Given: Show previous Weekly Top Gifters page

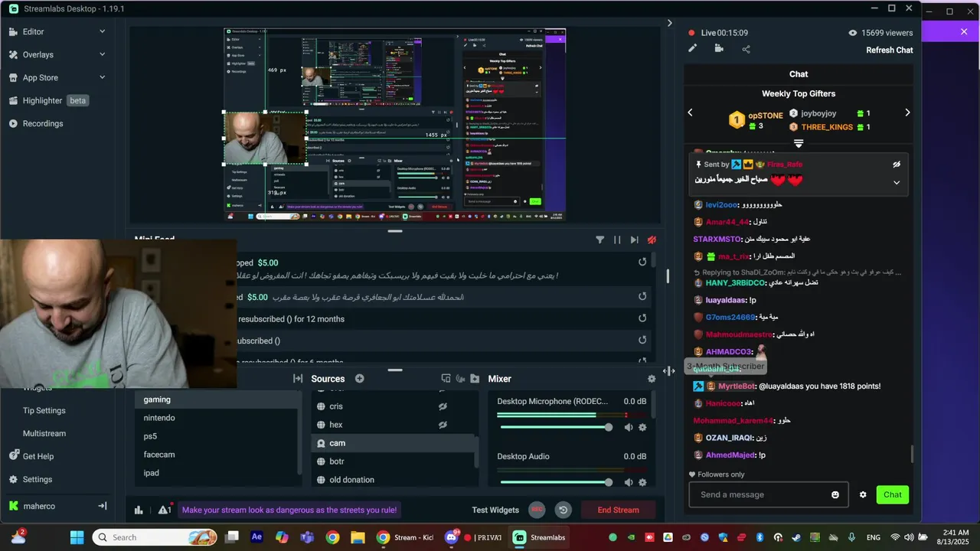Looking at the screenshot, I should click(690, 112).
